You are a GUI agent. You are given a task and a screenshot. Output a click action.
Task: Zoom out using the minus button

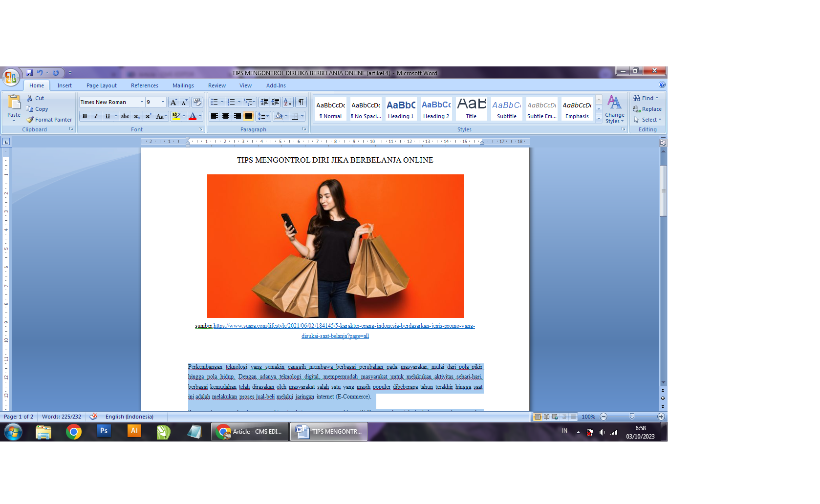604,417
